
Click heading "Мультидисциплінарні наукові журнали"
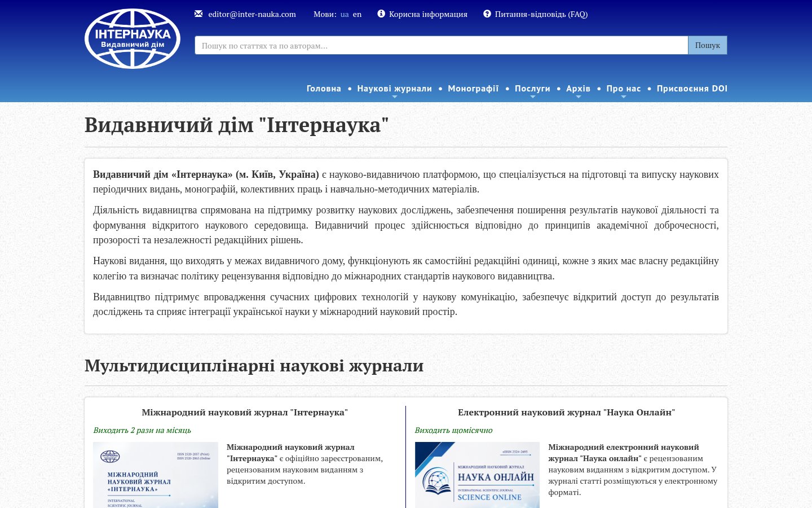254,366
